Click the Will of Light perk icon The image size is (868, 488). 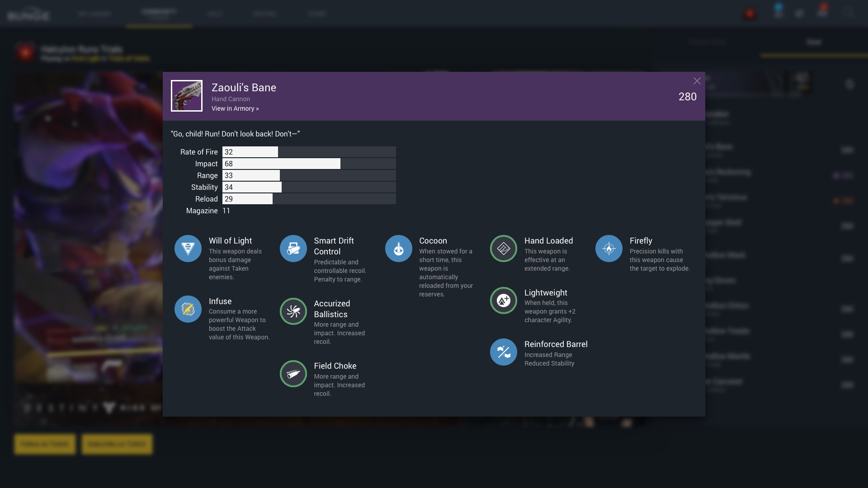(x=188, y=249)
